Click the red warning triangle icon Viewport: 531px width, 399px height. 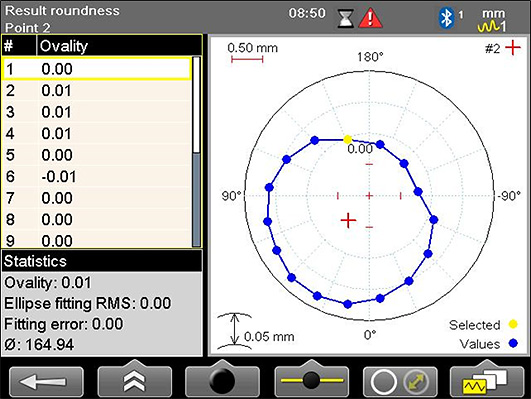coord(370,18)
